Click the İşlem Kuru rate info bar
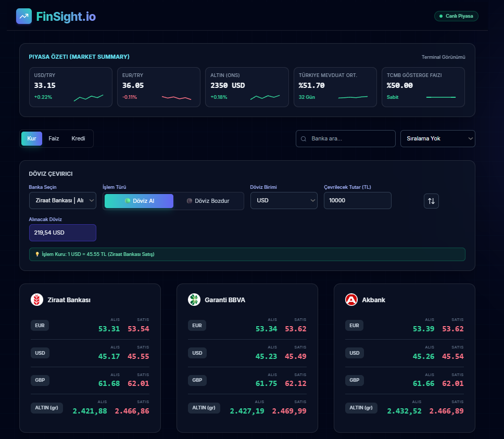This screenshot has height=439, width=504. coord(247,254)
